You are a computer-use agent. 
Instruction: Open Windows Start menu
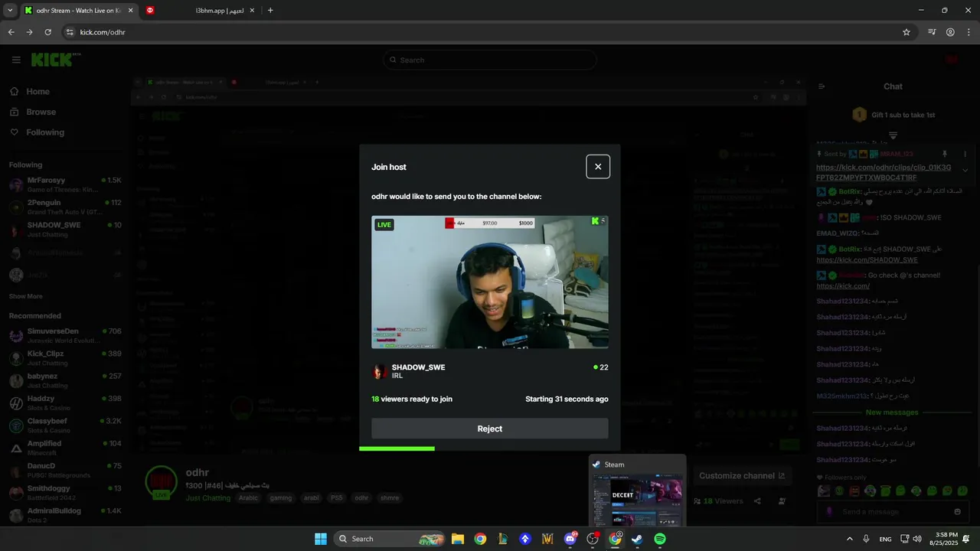321,539
